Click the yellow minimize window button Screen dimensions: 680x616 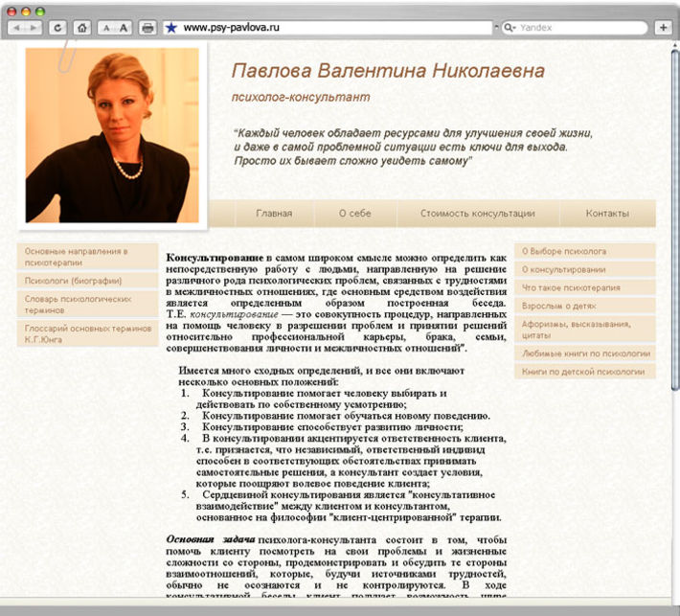pyautogui.click(x=26, y=11)
